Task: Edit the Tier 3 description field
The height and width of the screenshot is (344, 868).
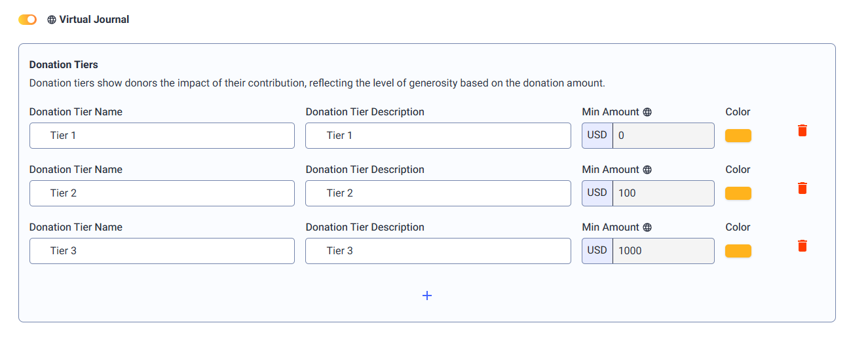Action: point(438,251)
